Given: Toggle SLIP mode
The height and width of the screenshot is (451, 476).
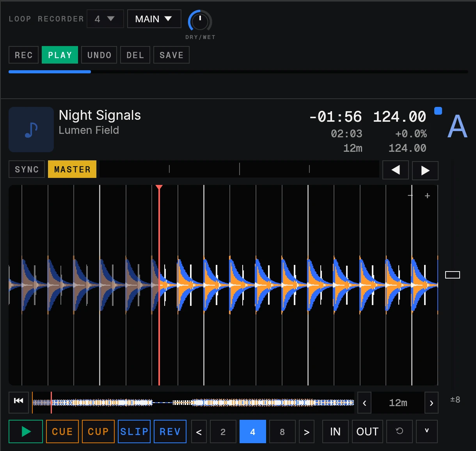Looking at the screenshot, I should coord(134,431).
